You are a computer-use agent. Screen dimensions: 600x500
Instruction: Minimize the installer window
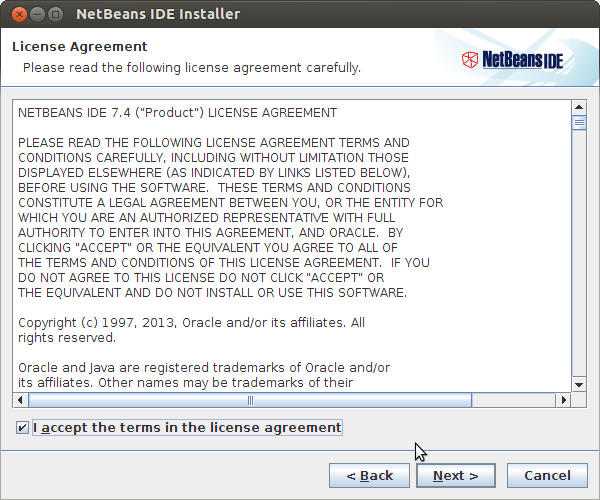[x=37, y=15]
